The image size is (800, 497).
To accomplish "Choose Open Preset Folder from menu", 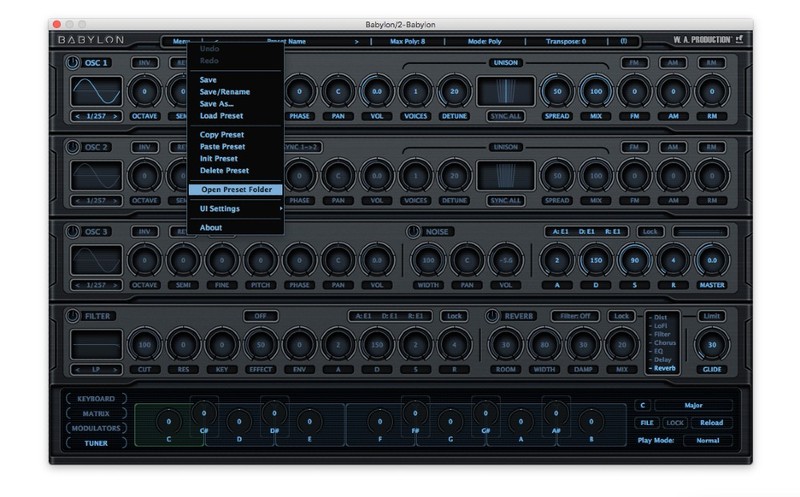I will coord(235,189).
